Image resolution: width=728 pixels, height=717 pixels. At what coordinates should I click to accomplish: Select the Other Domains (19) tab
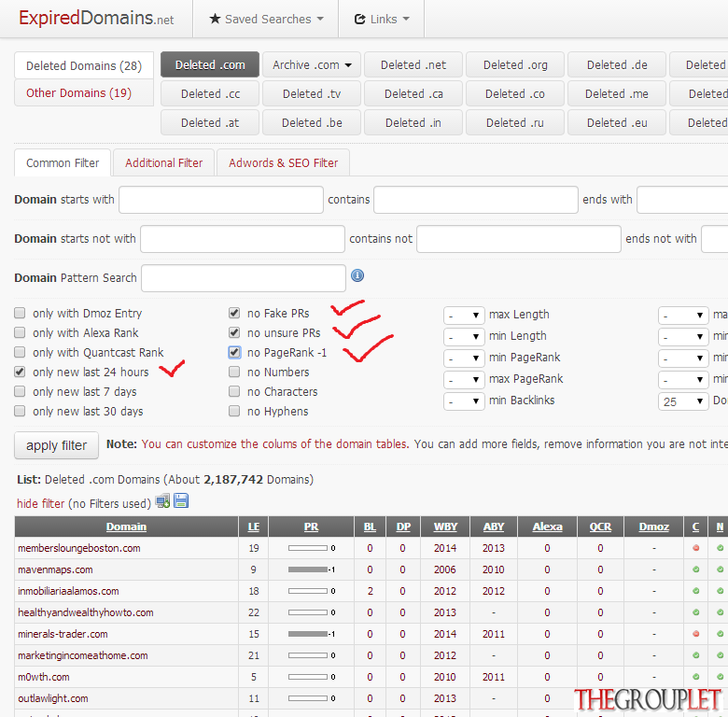(84, 92)
